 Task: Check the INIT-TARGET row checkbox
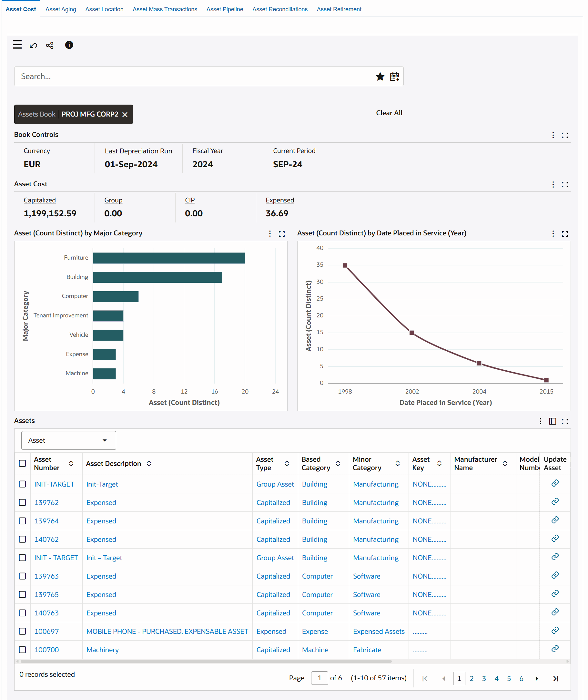[x=22, y=484]
